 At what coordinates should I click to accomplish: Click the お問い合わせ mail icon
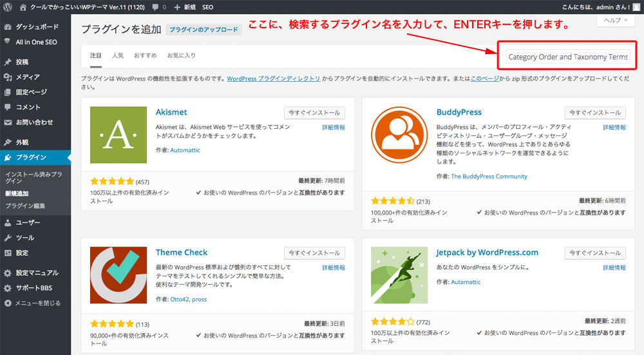point(7,122)
